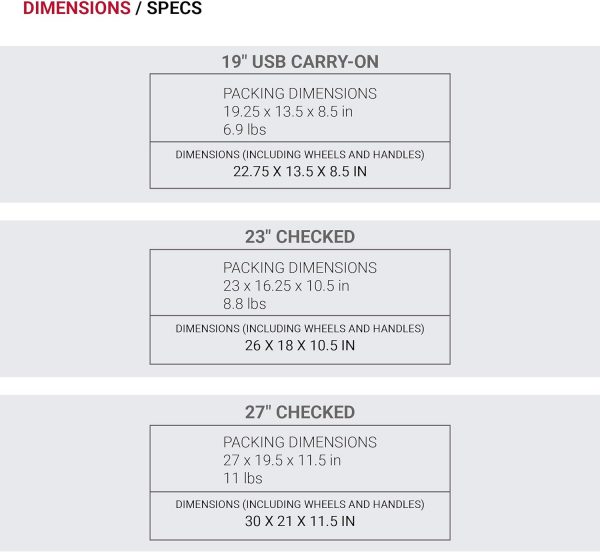Click the 6.9 lbs weight

[245, 129]
